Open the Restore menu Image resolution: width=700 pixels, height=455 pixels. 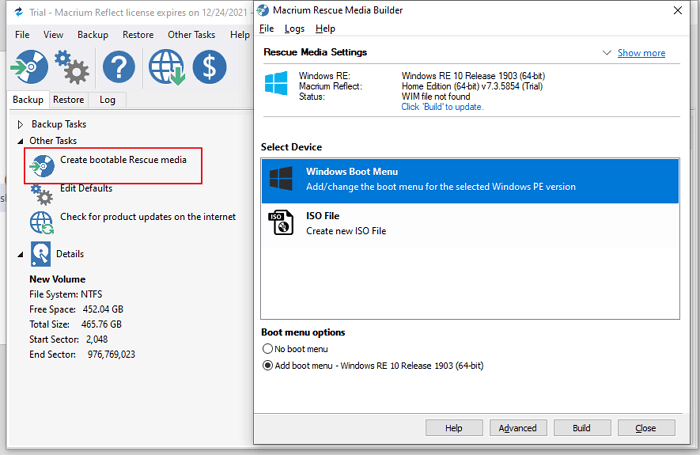tap(138, 34)
